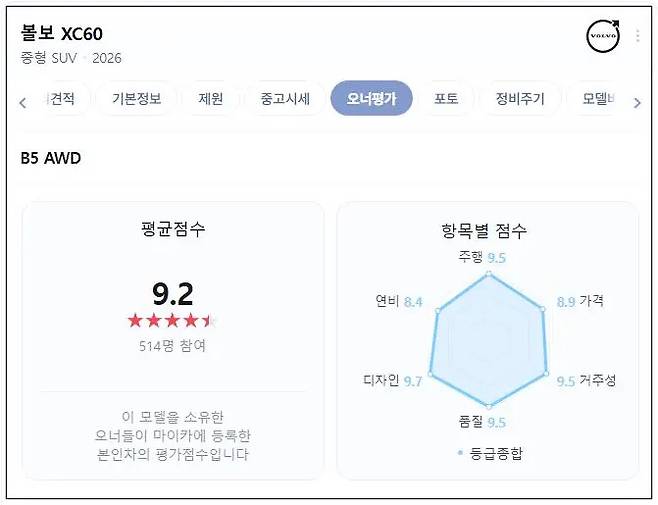Go to the 중고시세 tab
Image resolution: width=658 pixels, height=505 pixels.
point(285,99)
